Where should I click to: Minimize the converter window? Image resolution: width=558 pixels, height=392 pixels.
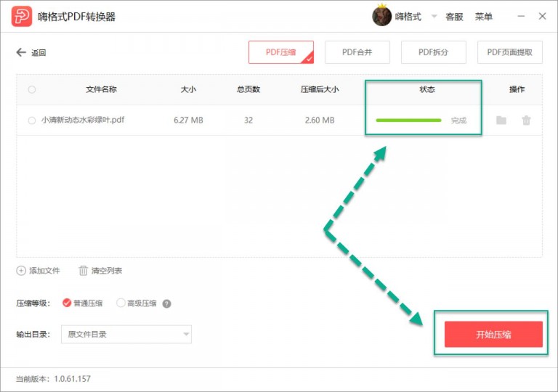point(521,17)
